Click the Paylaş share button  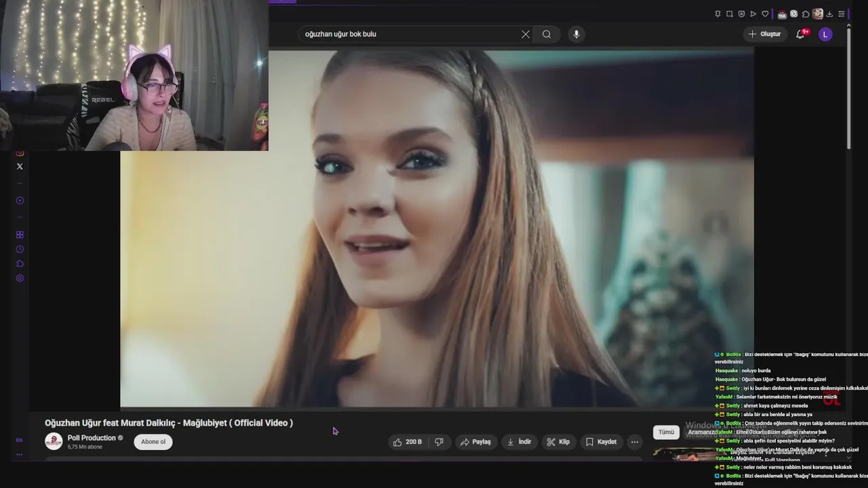click(475, 442)
